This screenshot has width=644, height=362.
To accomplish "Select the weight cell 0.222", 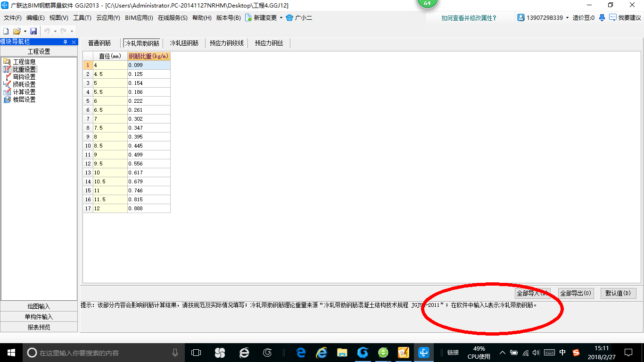I will click(149, 101).
